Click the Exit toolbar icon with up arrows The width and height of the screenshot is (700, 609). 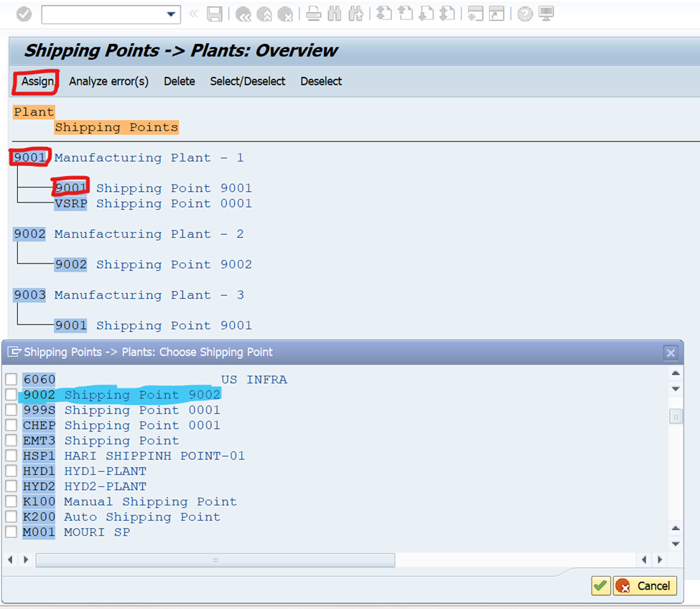[264, 14]
